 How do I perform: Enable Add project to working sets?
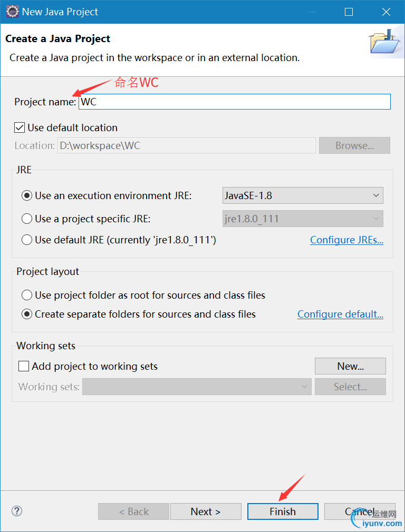(24, 366)
